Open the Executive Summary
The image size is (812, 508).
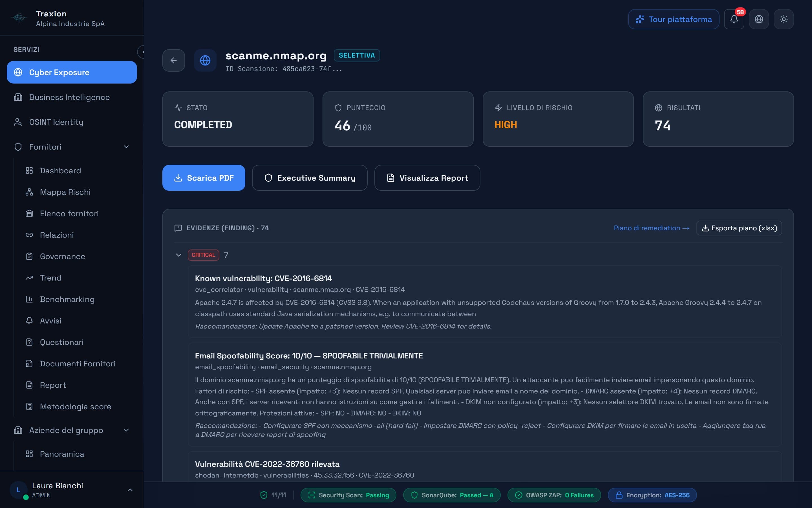click(x=310, y=178)
